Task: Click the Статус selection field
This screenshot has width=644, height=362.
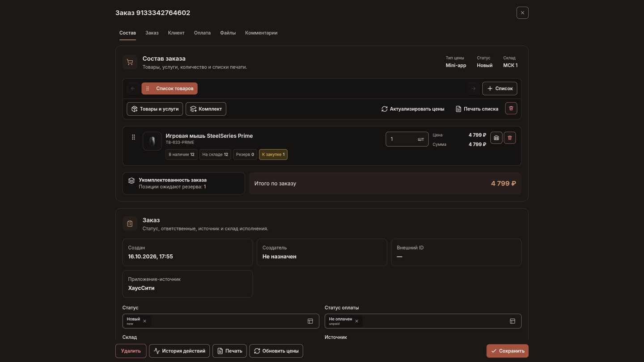Action: (221, 321)
